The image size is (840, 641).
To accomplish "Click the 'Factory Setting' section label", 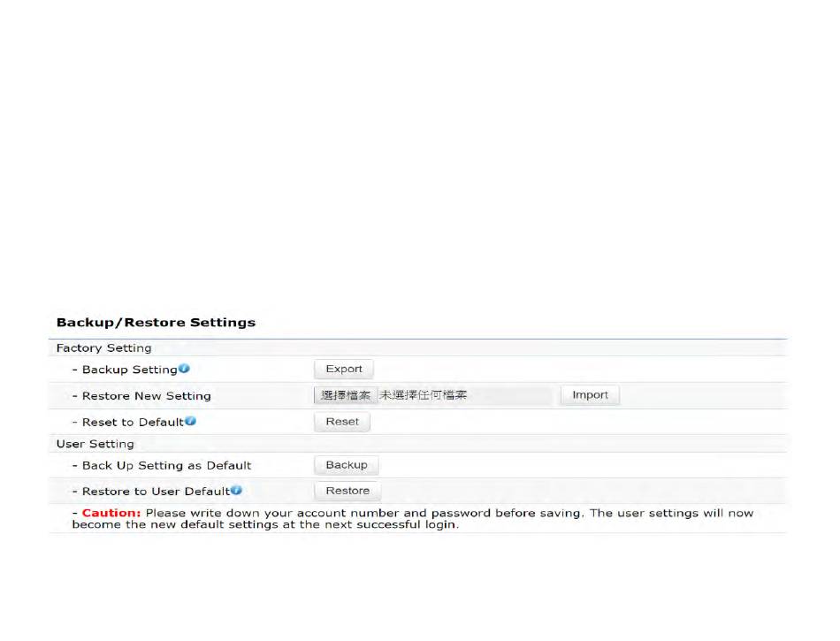I will 104,348.
